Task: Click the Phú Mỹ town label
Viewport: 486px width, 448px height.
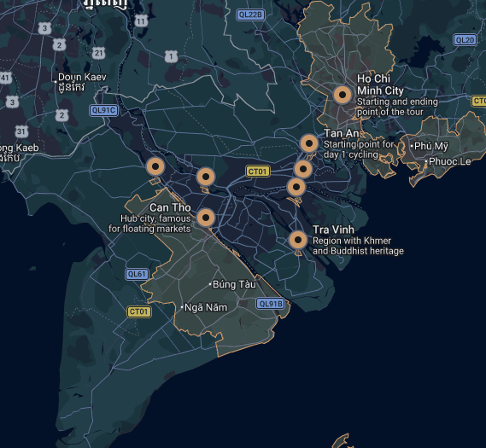Action: (430, 146)
